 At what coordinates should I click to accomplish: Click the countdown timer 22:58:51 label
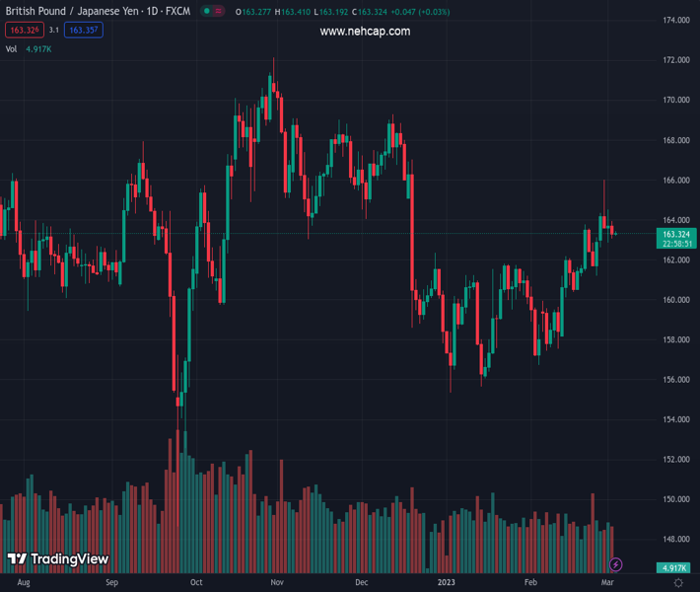(x=675, y=244)
